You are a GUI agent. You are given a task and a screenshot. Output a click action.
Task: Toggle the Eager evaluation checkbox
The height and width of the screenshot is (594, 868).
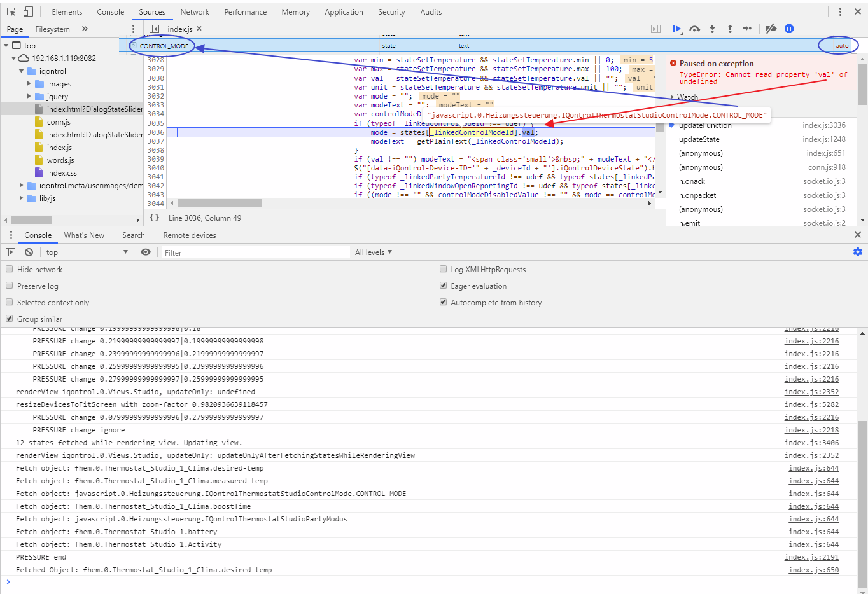click(x=443, y=286)
